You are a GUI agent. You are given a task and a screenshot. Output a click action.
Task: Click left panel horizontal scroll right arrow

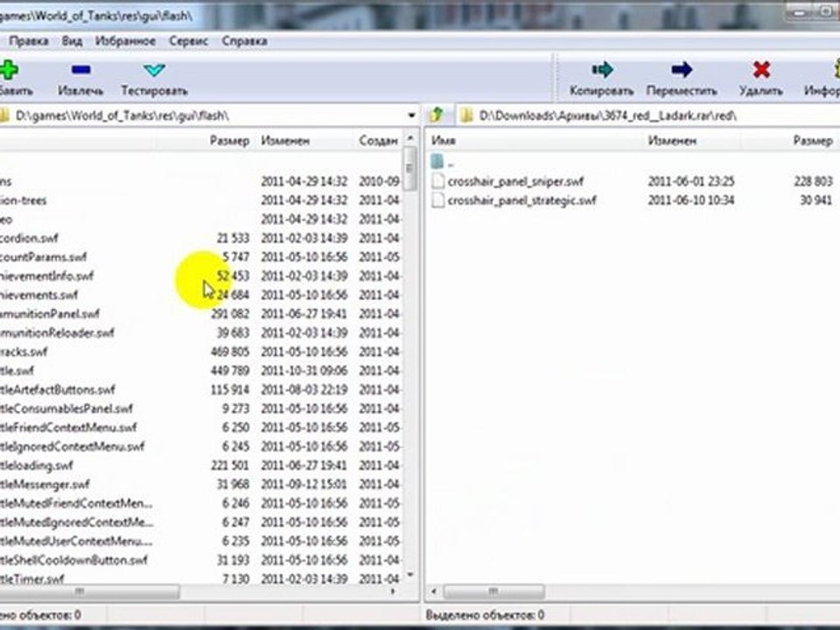tap(394, 591)
